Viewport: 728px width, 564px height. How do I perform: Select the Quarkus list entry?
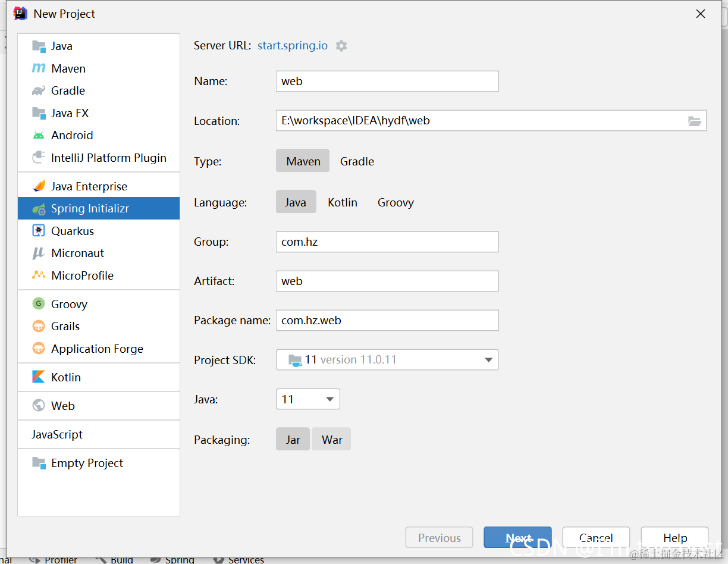(x=99, y=231)
